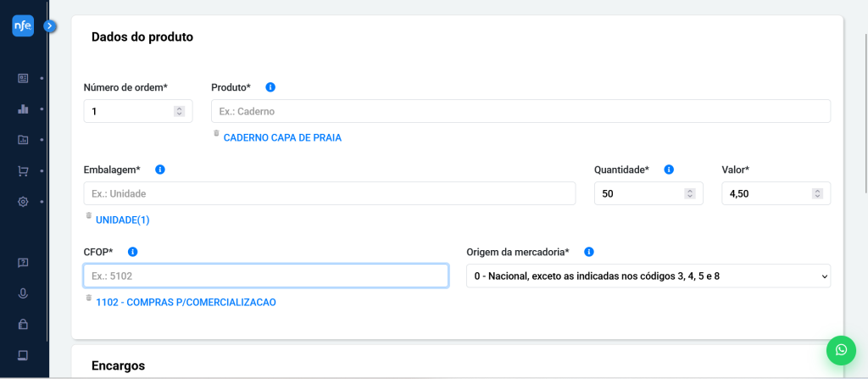Viewport: 868px width, 379px height.
Task: Open the bar chart reports sidebar icon
Action: (23, 109)
